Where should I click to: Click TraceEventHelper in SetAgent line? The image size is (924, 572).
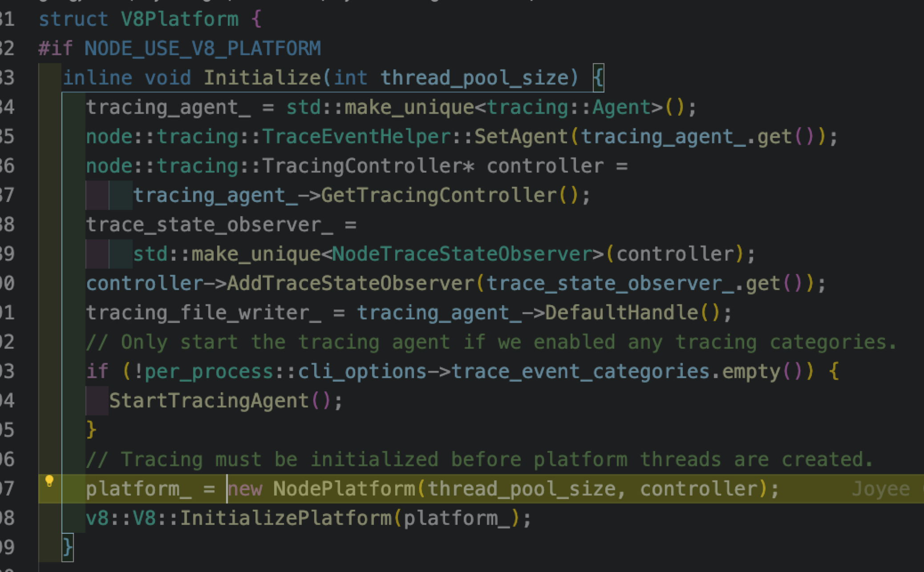tap(357, 137)
